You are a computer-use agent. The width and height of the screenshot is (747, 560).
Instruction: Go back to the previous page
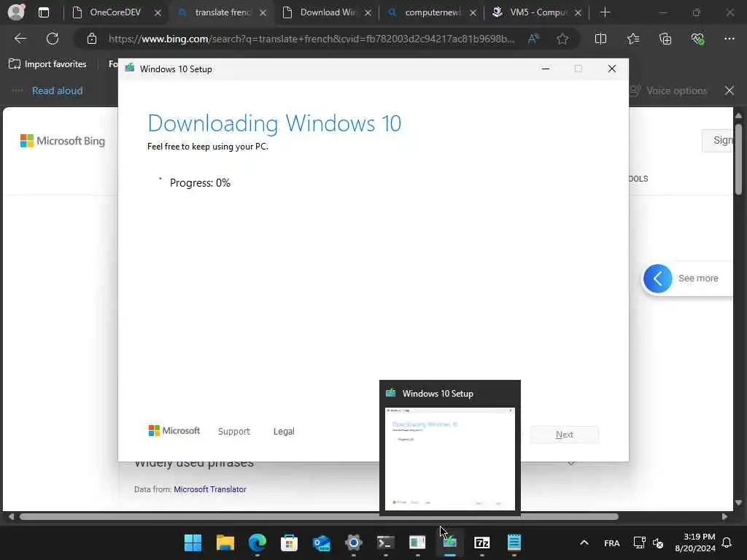[x=20, y=39]
